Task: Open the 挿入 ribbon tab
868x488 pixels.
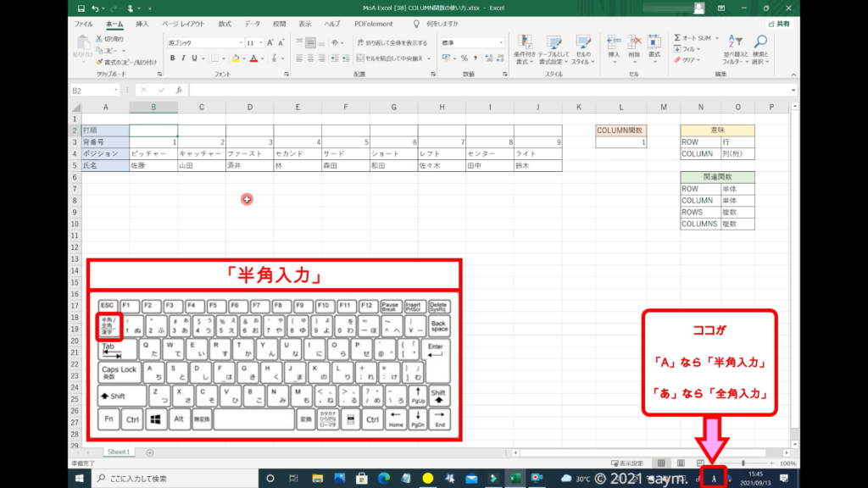Action: pyautogui.click(x=142, y=25)
